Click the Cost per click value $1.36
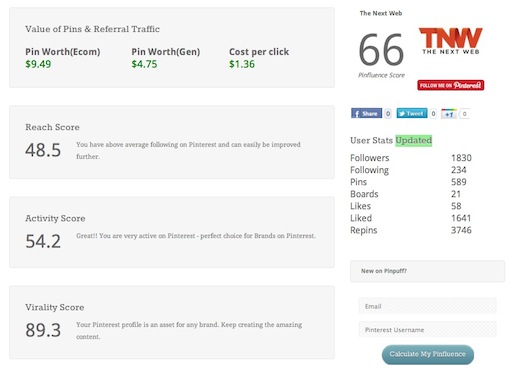Viewport: 520px width, 370px height. pos(242,64)
